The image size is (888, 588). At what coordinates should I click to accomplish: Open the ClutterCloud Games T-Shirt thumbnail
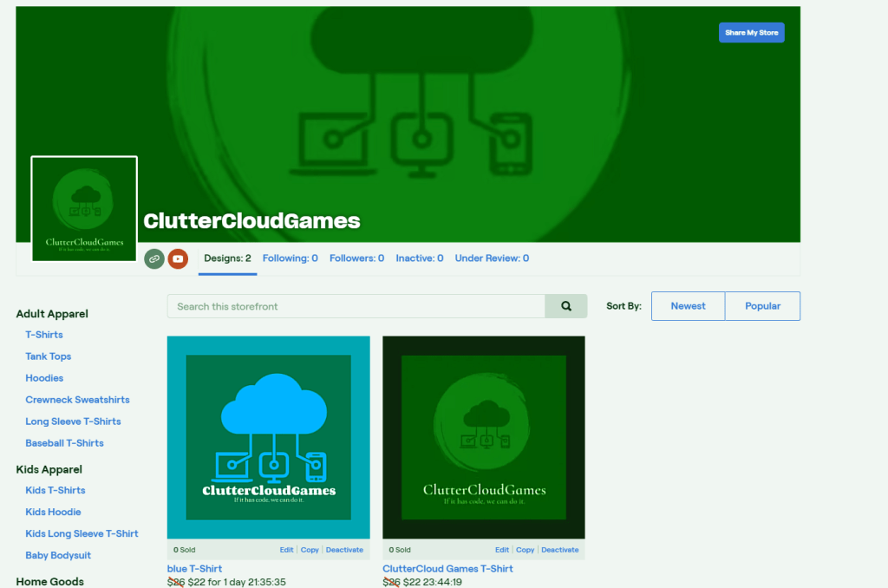[483, 437]
